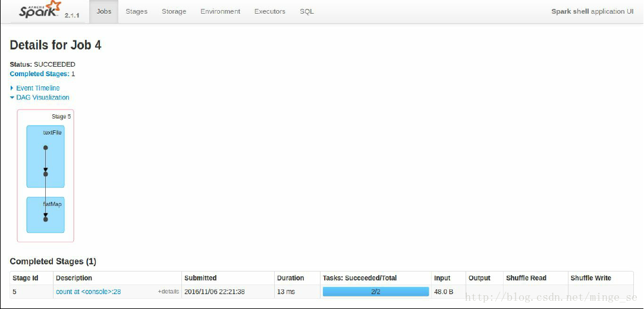Viewport: 644px width, 309px height.
Task: Open the SQL tab
Action: tap(307, 11)
